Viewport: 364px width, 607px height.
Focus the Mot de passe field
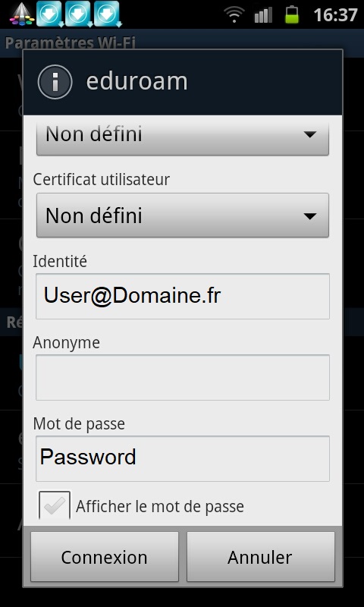coord(183,458)
